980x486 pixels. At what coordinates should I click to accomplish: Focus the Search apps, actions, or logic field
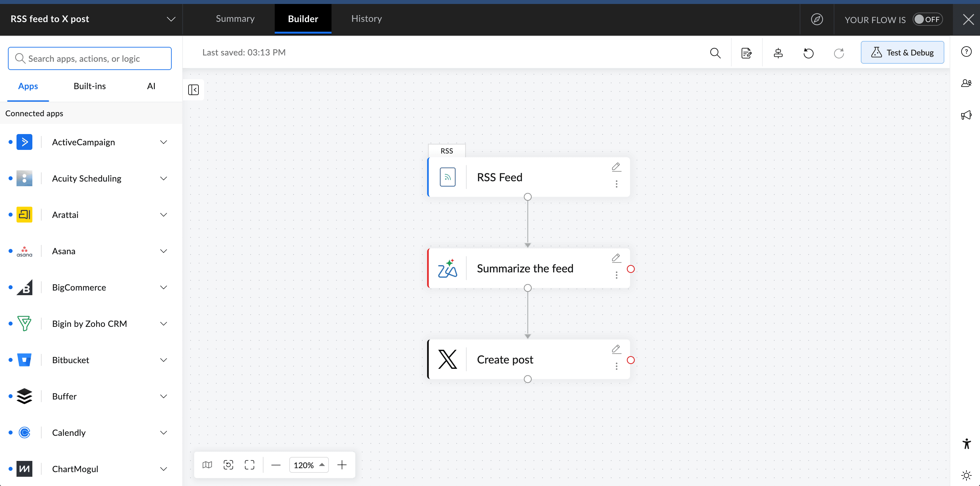click(x=90, y=58)
